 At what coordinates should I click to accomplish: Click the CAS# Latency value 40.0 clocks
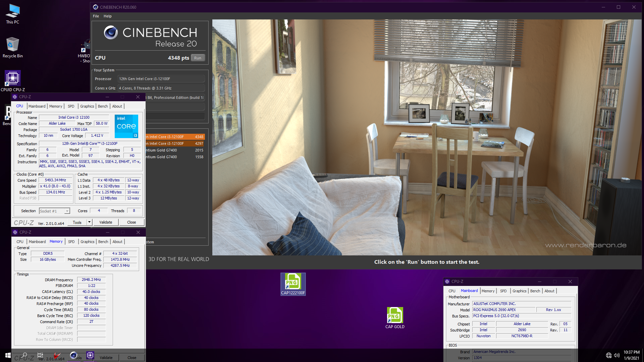click(x=92, y=292)
